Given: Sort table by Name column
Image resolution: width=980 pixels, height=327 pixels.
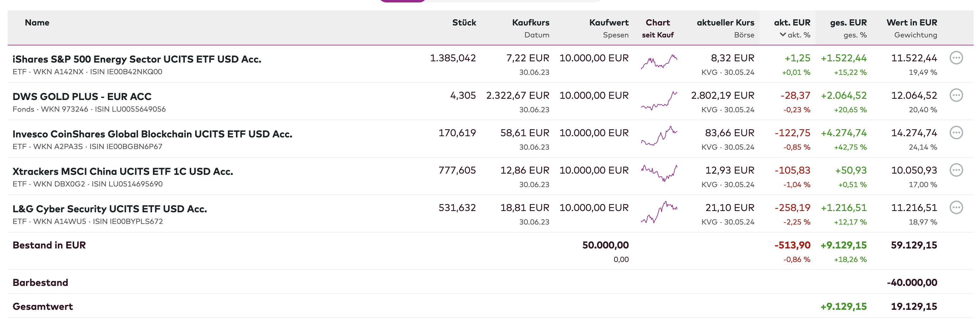Looking at the screenshot, I should coord(37,22).
